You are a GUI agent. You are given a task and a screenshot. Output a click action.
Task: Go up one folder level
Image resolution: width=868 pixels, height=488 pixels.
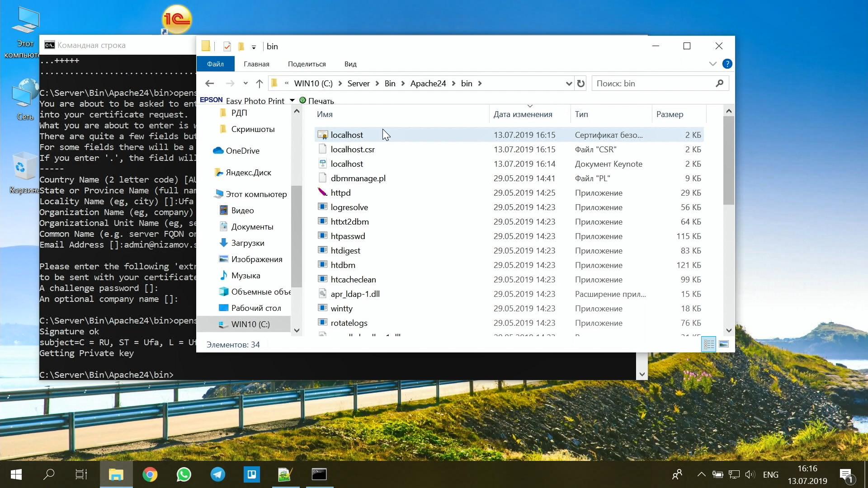pyautogui.click(x=259, y=84)
